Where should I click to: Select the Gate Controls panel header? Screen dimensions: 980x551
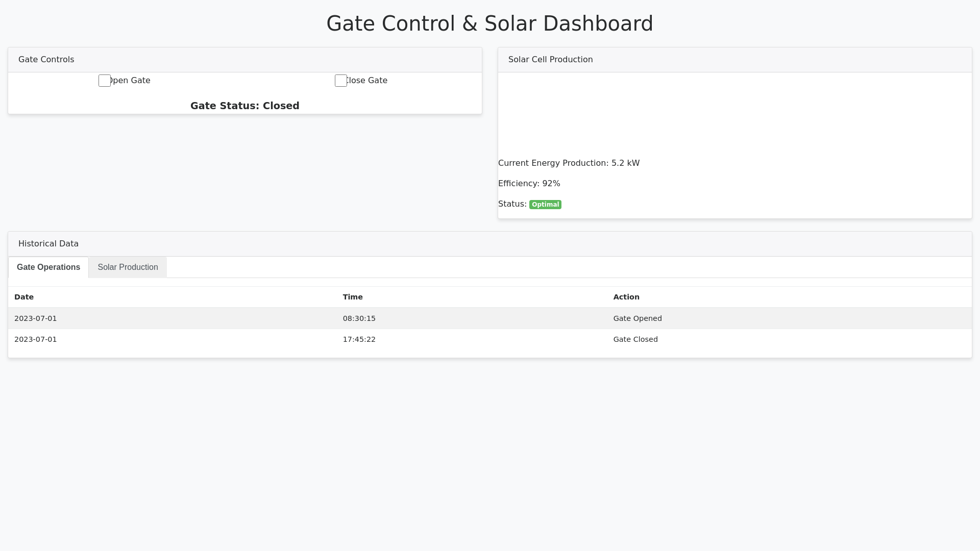46,59
